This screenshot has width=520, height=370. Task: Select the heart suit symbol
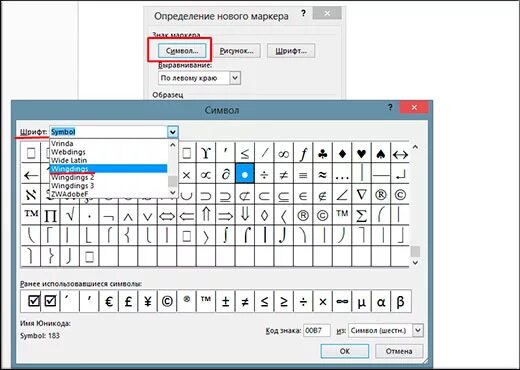click(x=361, y=154)
